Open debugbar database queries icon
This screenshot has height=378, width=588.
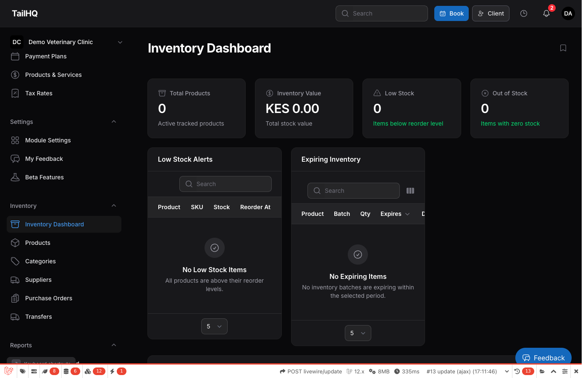coord(66,371)
